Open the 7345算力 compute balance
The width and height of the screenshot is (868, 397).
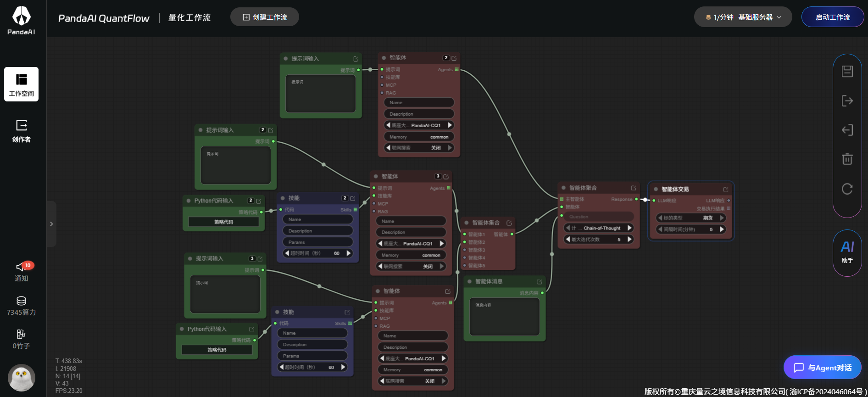coord(21,306)
